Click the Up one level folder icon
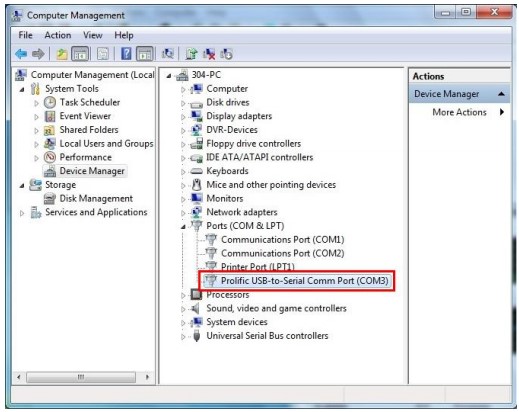 tap(62, 54)
